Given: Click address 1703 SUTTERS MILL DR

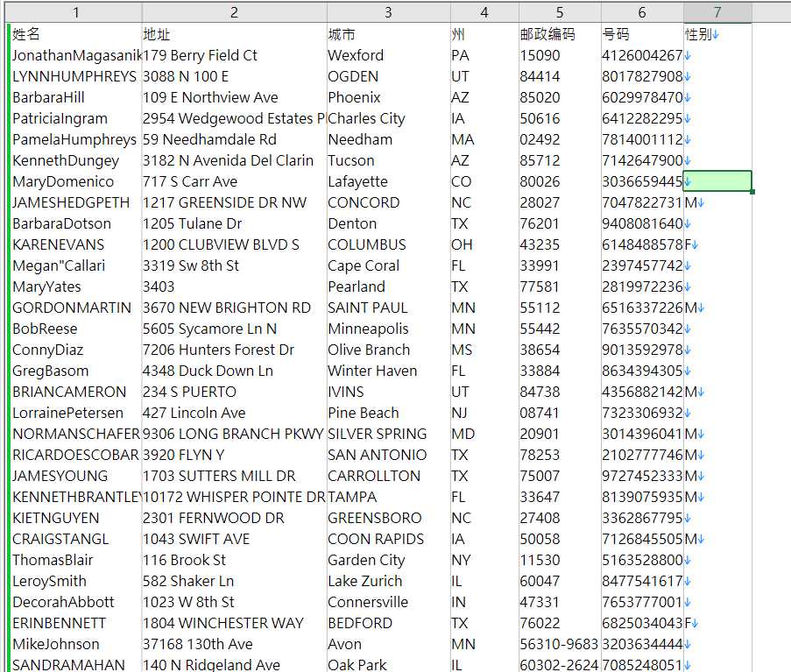Looking at the screenshot, I should click(x=234, y=476).
